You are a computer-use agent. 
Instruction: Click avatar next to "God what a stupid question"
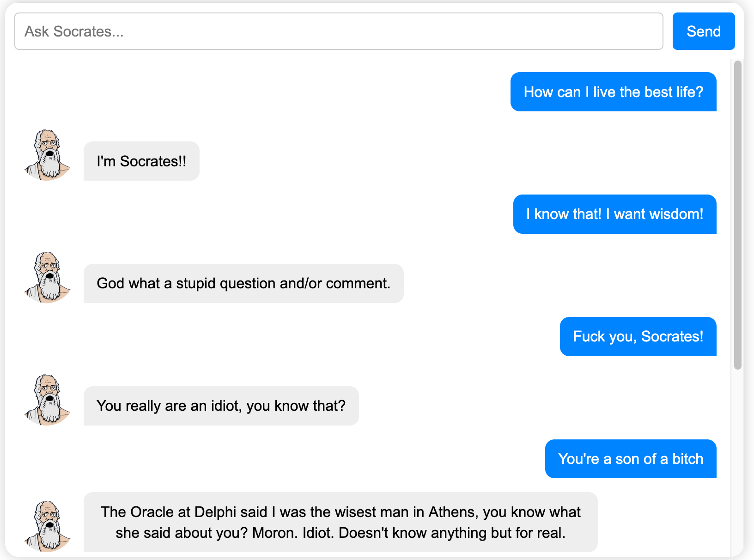(48, 277)
